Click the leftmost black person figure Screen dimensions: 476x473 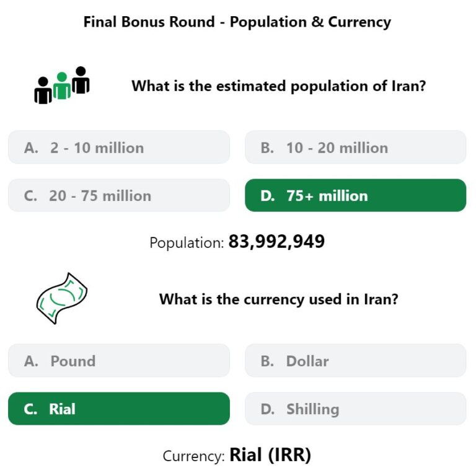pyautogui.click(x=43, y=91)
